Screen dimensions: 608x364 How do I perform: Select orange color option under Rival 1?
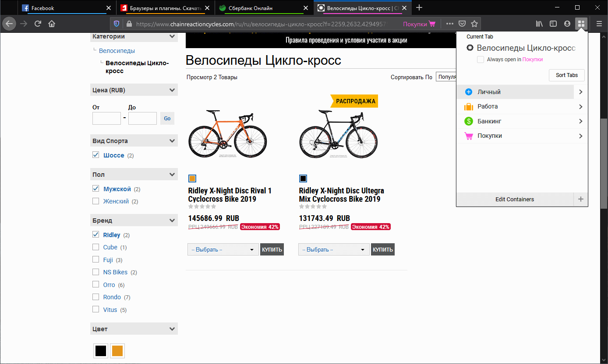point(192,178)
